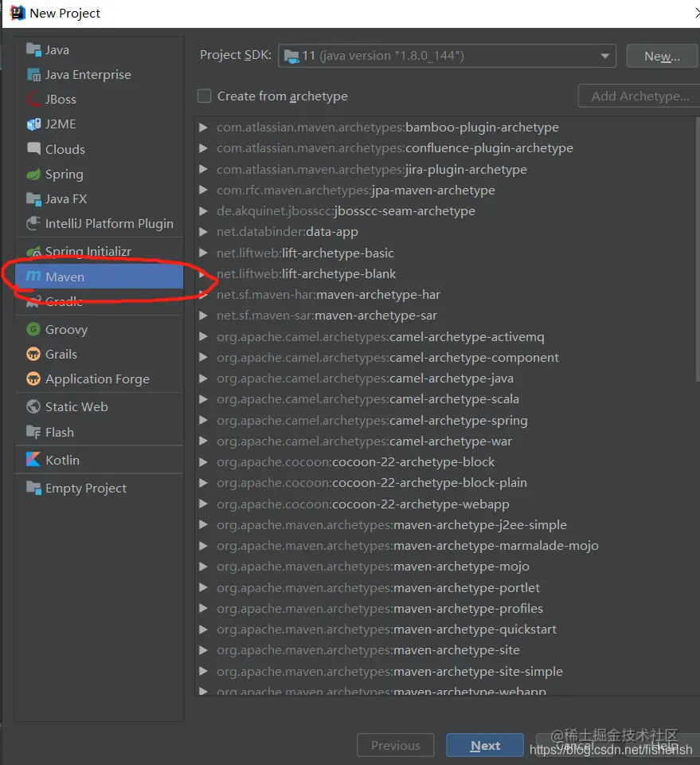Screen dimensions: 700x765
Task: Click the Flash folder icon
Action: pyautogui.click(x=33, y=432)
